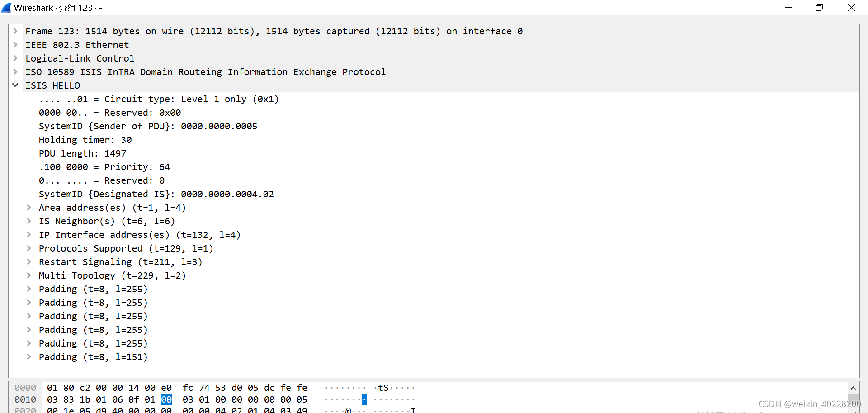Select the Logical-Link Control line
Screen dimensions: 868x413
pos(80,58)
